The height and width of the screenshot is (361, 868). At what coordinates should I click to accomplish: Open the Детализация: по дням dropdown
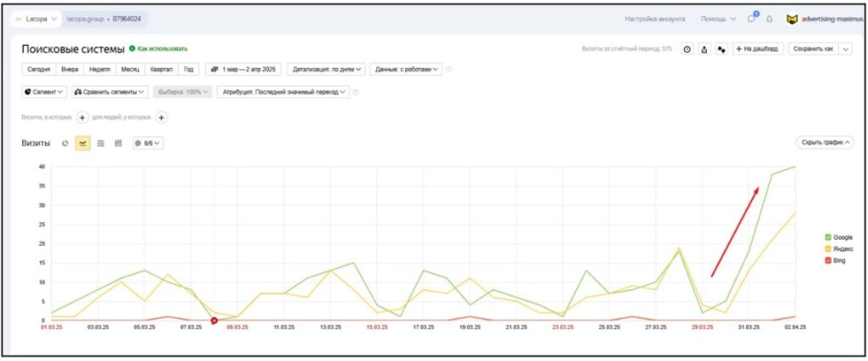pos(327,69)
